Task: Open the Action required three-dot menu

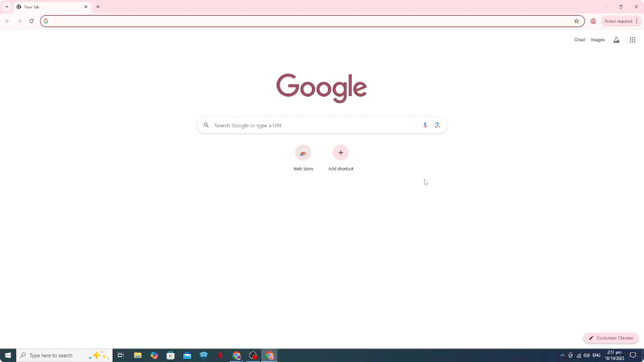Action: tap(637, 21)
